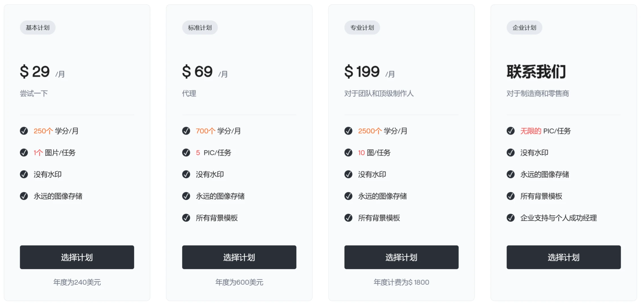The image size is (644, 307).
Task: Click the checkmark beside 没有水印 in basic plan
Action: pos(24,174)
